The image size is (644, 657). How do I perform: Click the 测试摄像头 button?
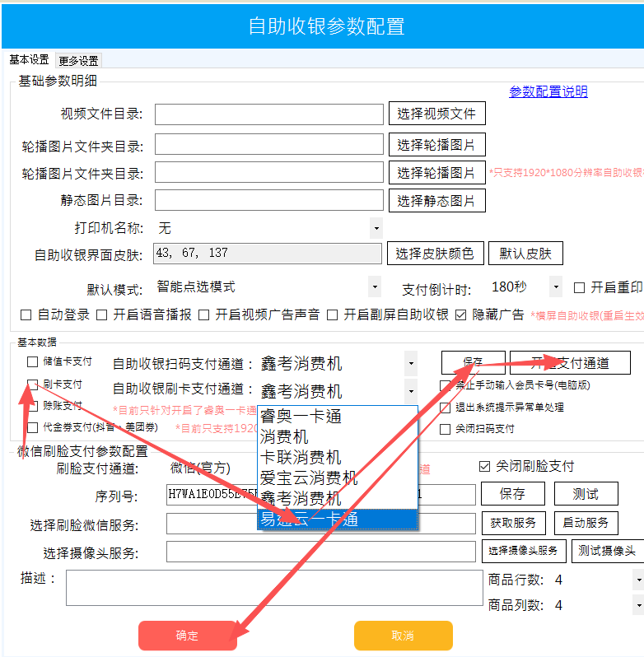coord(606,551)
